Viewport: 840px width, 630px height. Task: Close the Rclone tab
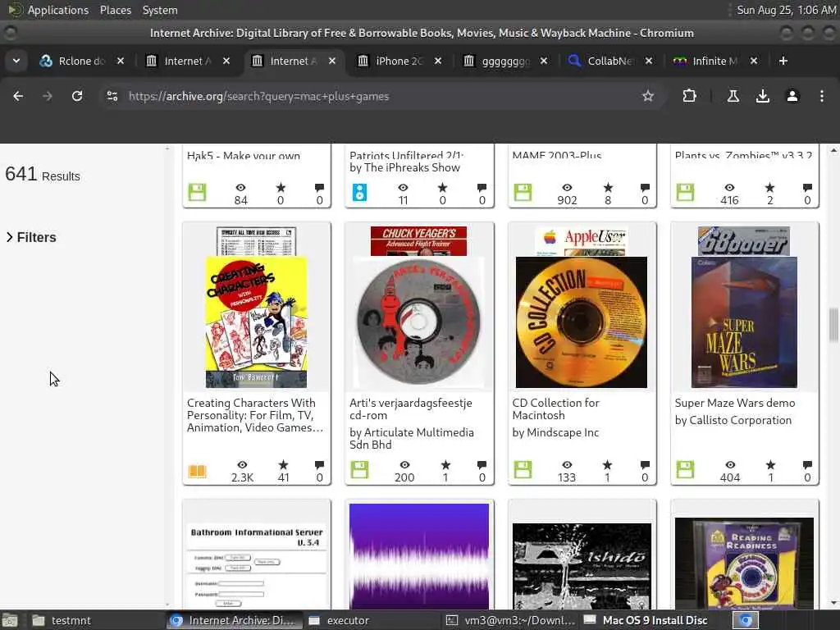pos(121,61)
